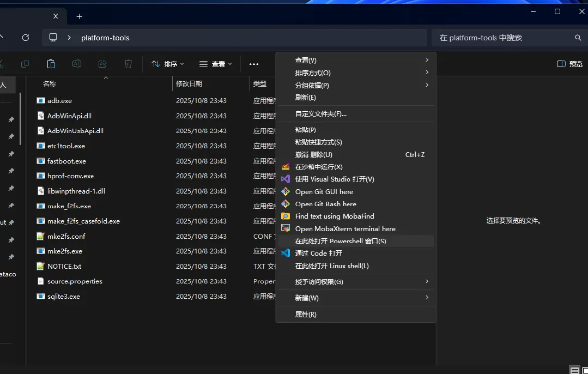588x374 pixels.
Task: Expand the 排序 sort dropdown
Action: 168,64
